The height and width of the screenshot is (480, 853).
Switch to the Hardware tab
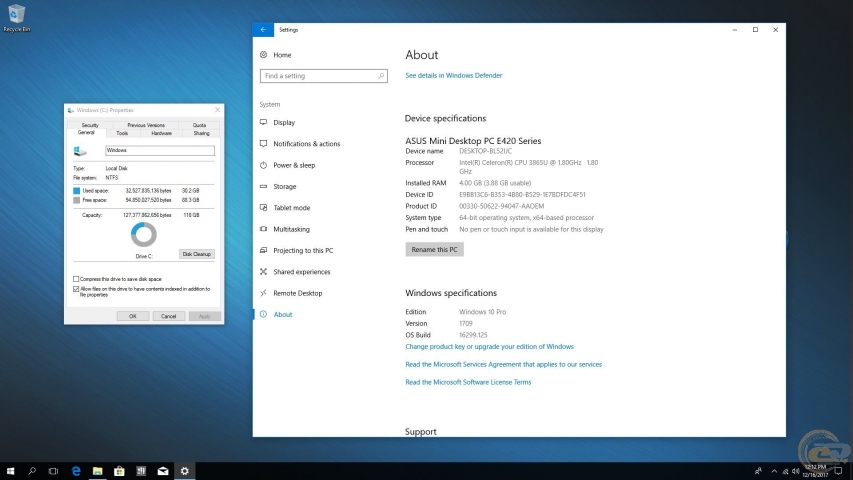coord(162,133)
